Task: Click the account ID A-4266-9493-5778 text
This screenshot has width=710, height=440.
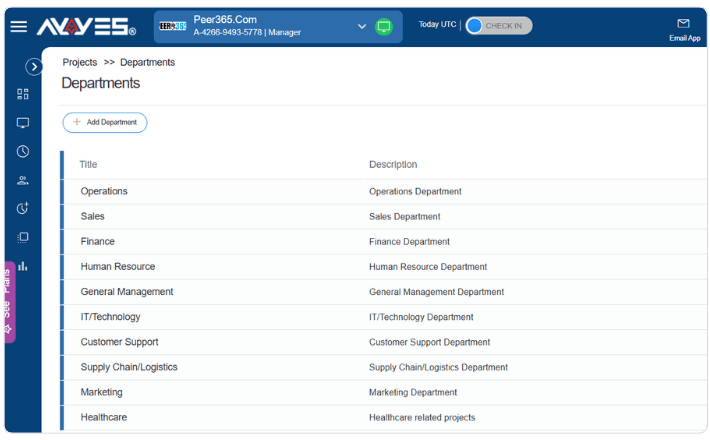Action: point(228,33)
